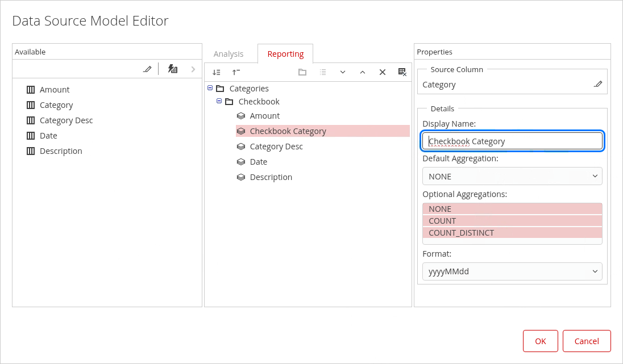The width and height of the screenshot is (623, 364).
Task: Collapse the Checkbook folder node
Action: (219, 101)
